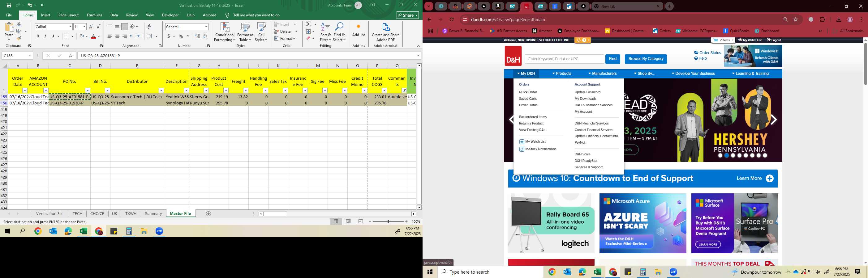Apply the red Font Color swatch
The height and width of the screenshot is (278, 868).
[x=94, y=36]
